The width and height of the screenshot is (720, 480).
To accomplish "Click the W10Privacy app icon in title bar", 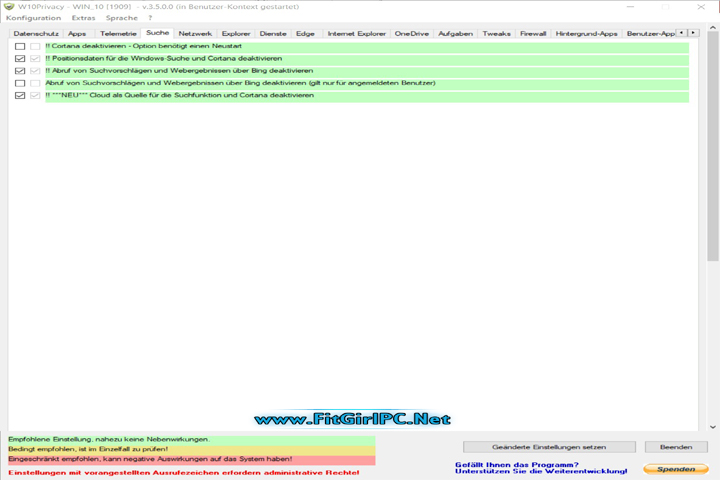I will pos(8,6).
